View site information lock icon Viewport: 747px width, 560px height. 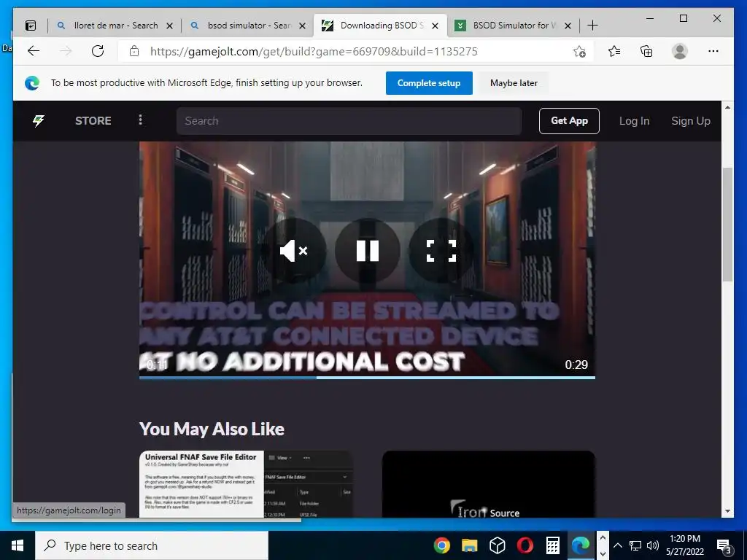tap(134, 51)
